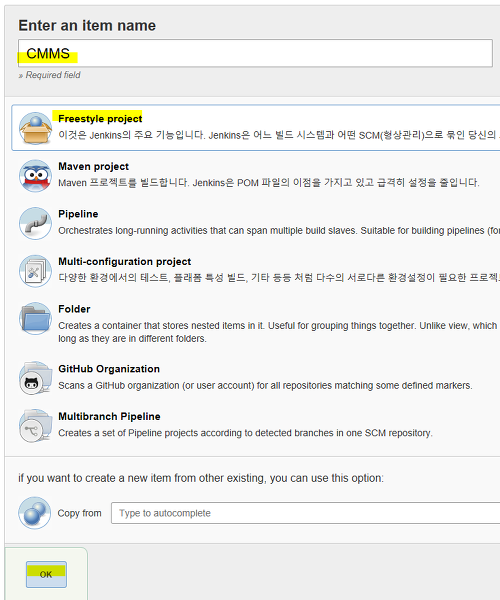Screen dimensions: 500x600
Task: Focus the item name field containing CMMS
Action: click(x=255, y=53)
